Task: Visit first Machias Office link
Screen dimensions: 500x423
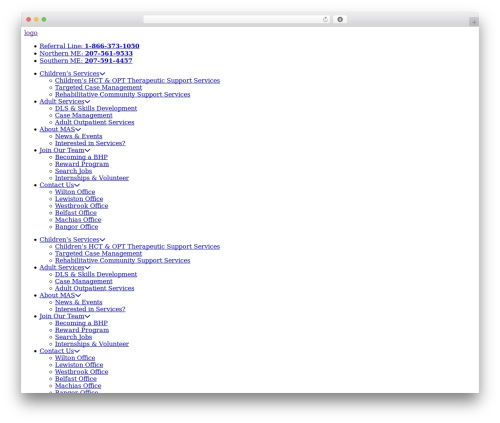Action: click(x=78, y=220)
